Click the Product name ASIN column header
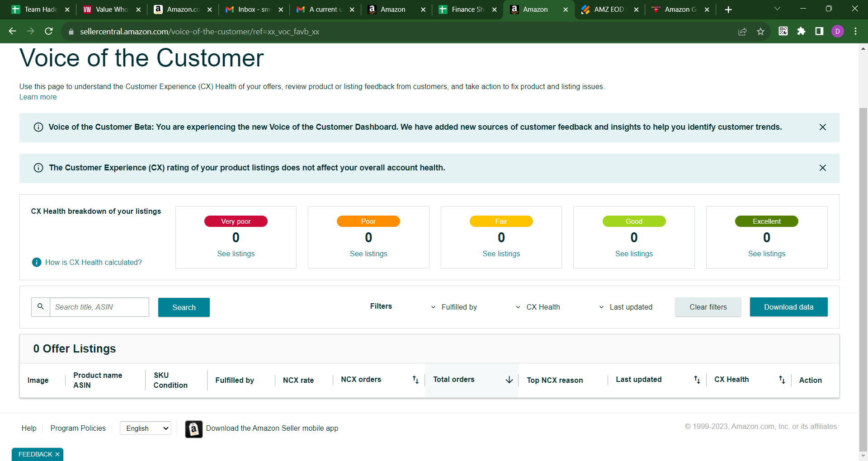 98,381
